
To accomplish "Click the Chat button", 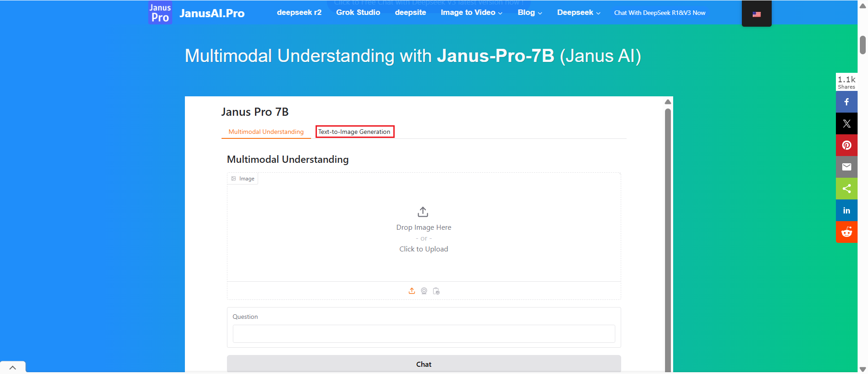I will tap(424, 364).
